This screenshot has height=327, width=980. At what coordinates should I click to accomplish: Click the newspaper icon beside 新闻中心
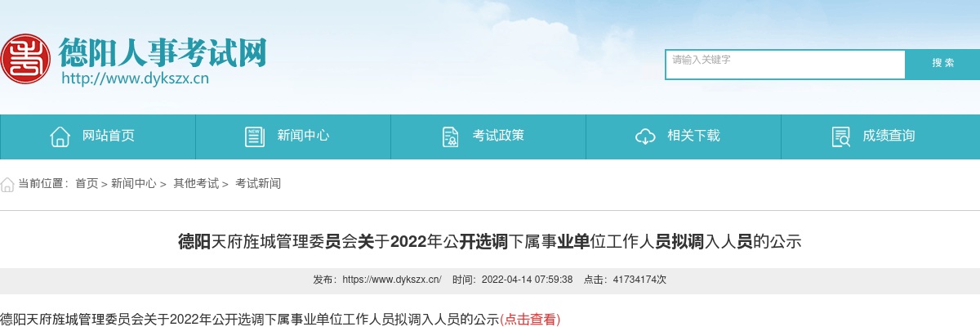255,137
